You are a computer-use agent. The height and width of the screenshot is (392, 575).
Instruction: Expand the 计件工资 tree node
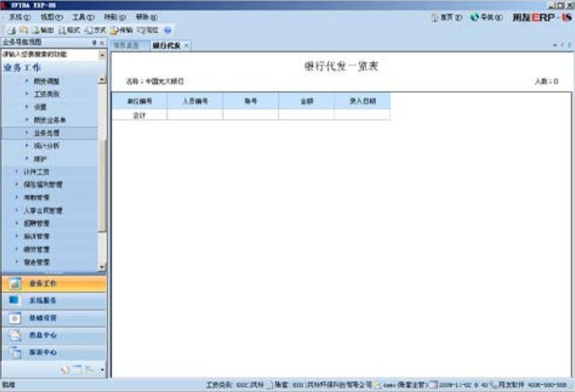coord(16,171)
